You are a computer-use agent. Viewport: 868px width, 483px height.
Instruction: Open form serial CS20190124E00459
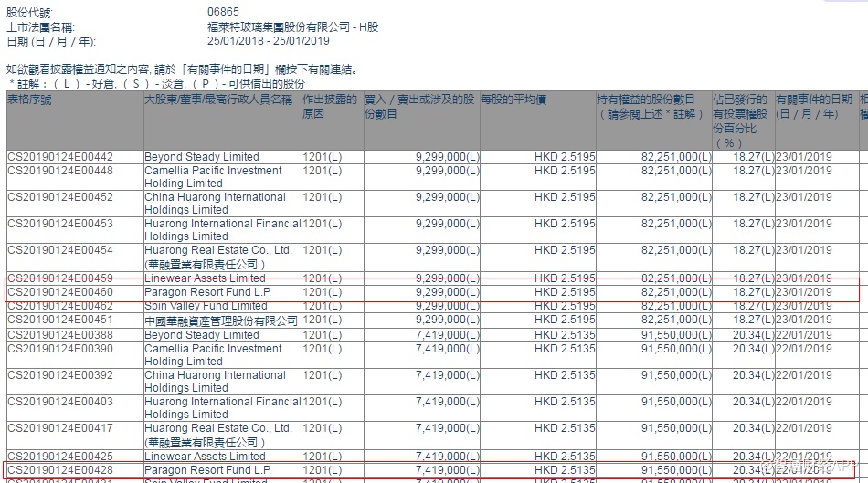pos(60,278)
